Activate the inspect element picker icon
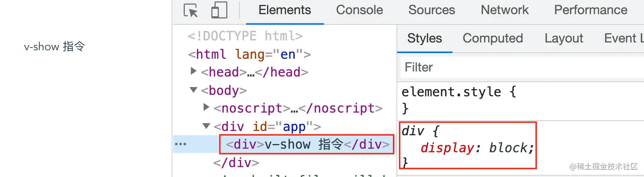 point(191,10)
